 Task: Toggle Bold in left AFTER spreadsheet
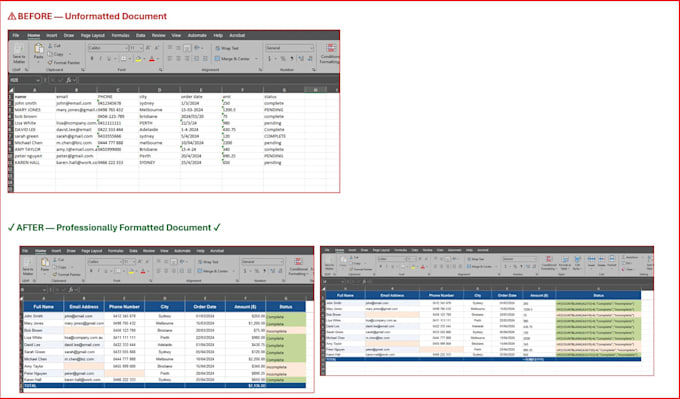tap(91, 271)
